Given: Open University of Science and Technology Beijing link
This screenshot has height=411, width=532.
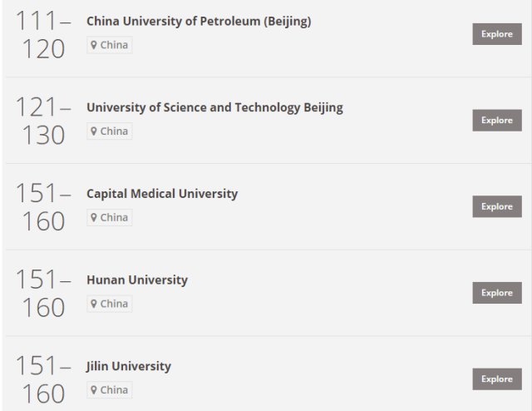Looking at the screenshot, I should coord(214,107).
